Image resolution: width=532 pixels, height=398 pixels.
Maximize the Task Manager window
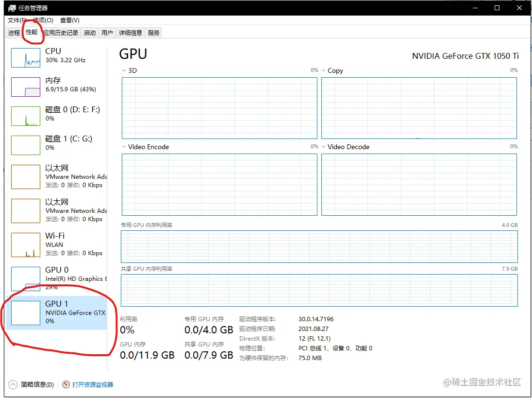click(x=497, y=8)
